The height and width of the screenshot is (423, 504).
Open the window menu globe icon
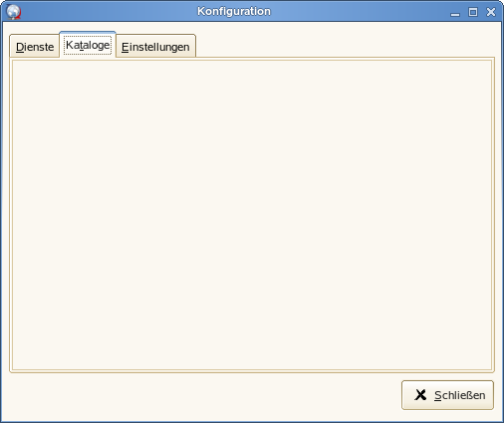14,12
